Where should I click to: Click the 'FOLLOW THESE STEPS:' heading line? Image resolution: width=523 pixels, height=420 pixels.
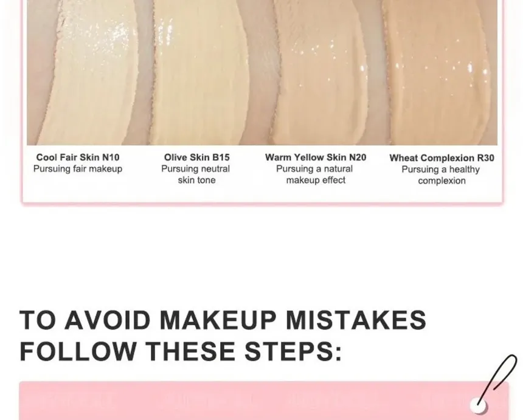click(181, 351)
